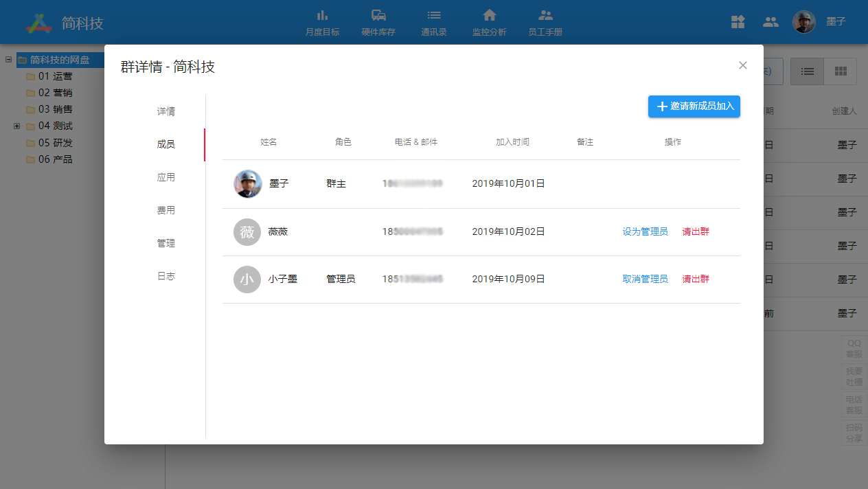Image resolution: width=868 pixels, height=489 pixels.
Task: Open the 月度目标 bar chart icon
Action: click(322, 16)
